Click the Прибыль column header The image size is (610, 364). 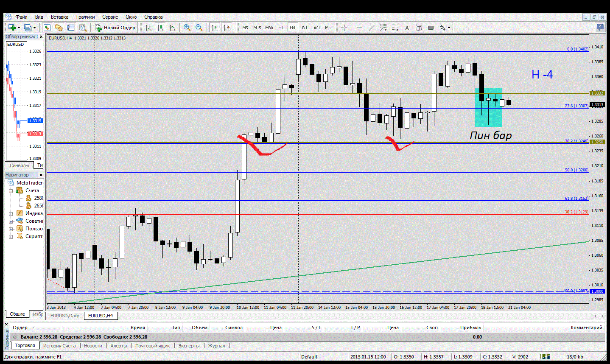tap(470, 328)
